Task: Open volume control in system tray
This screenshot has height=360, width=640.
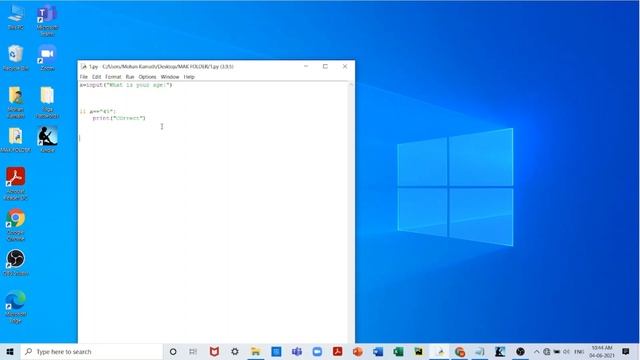Action: [567, 351]
